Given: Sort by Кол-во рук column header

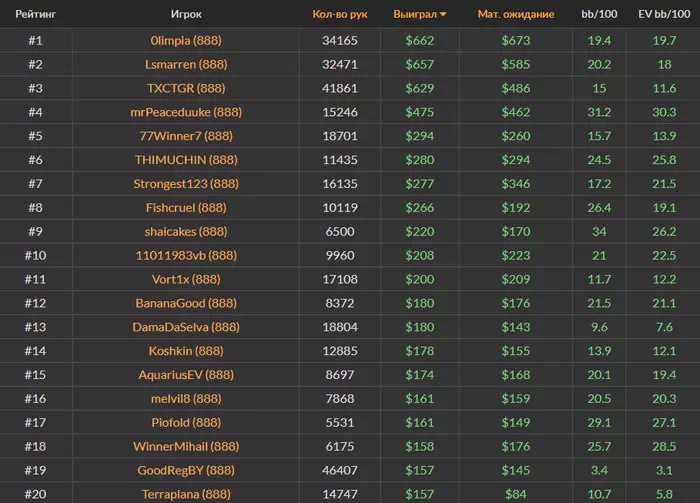Looking at the screenshot, I should pyautogui.click(x=340, y=14).
